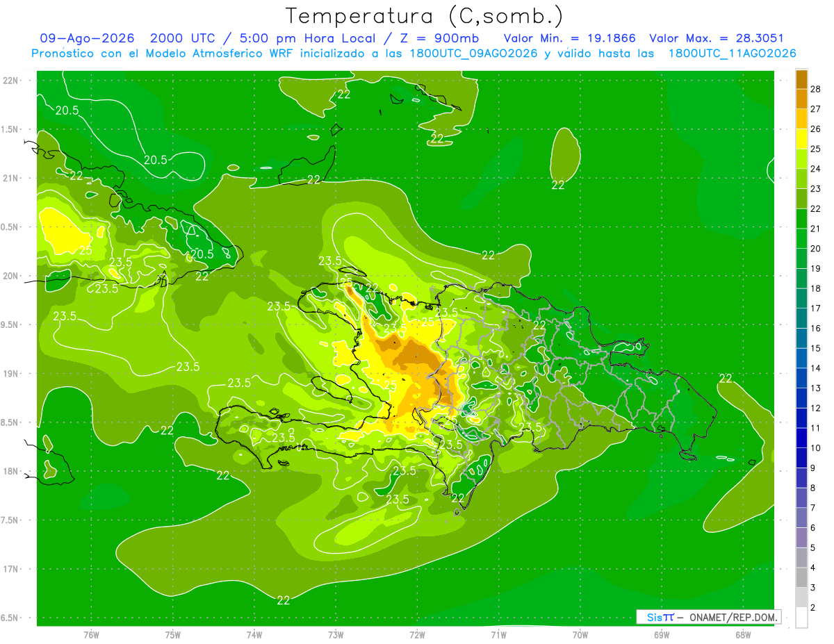Screen dimensions: 834x644
Task: Select the valid-until time '1800UTC_11AGO2026'
Action: pos(732,53)
